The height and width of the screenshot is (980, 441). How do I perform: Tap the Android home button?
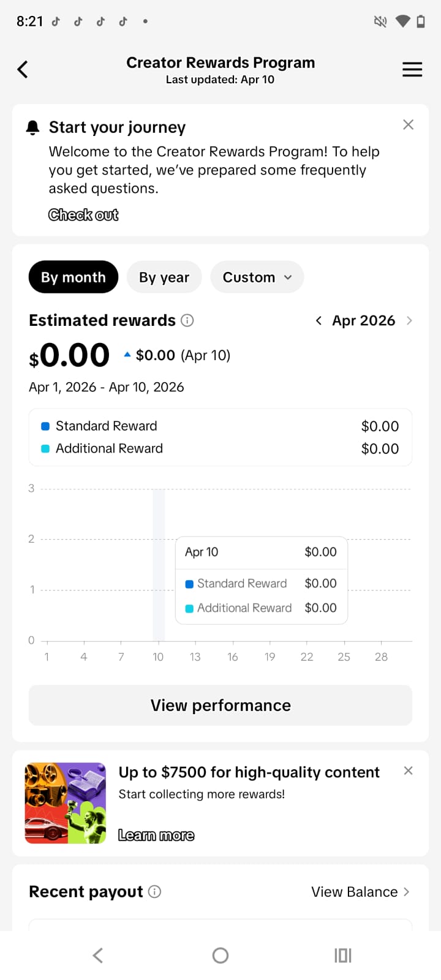(x=221, y=956)
